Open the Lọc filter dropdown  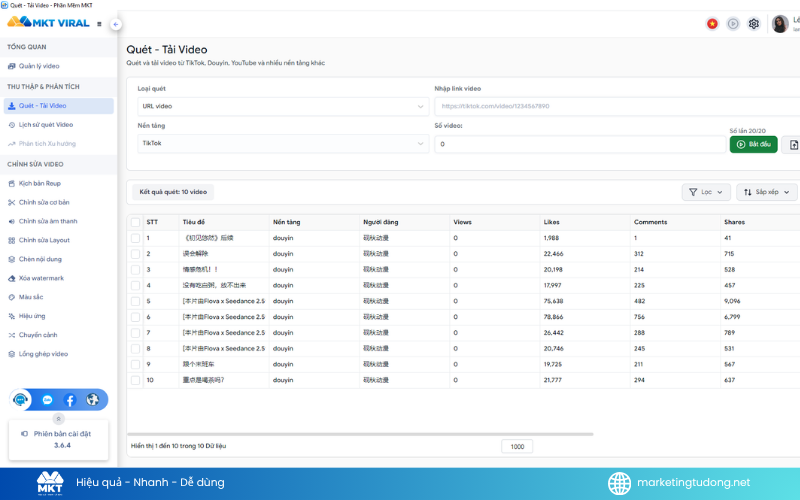[706, 192]
